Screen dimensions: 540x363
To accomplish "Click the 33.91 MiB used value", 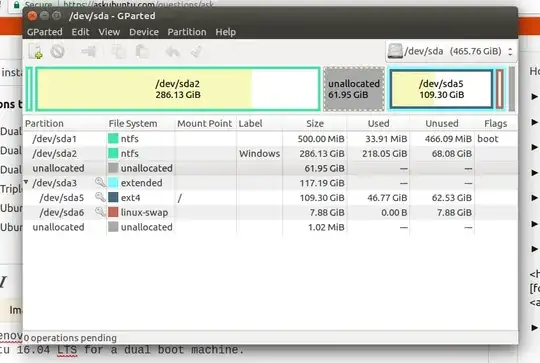I will coord(386,139).
